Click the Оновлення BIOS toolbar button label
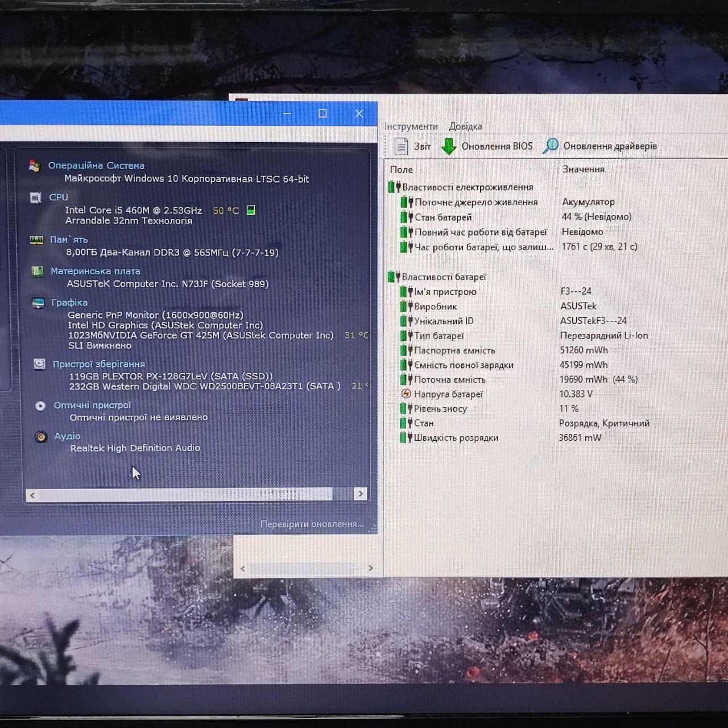728x728 pixels. [x=497, y=146]
